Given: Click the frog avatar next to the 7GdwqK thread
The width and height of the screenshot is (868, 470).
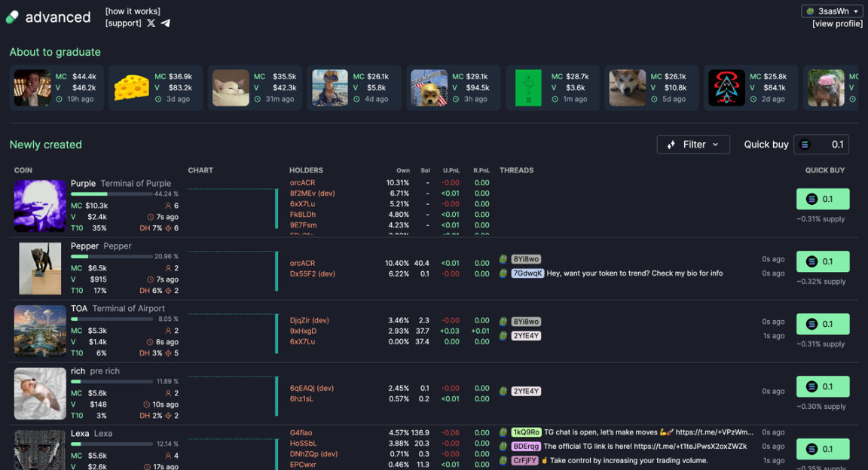Looking at the screenshot, I should [x=503, y=273].
